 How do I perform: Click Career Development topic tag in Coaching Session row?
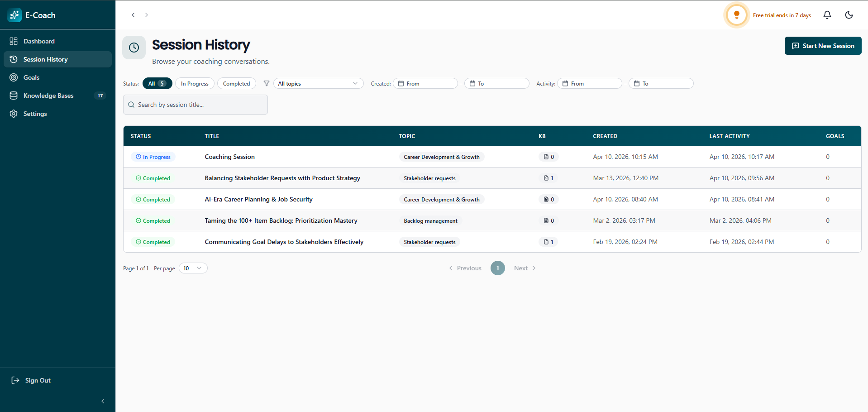441,157
